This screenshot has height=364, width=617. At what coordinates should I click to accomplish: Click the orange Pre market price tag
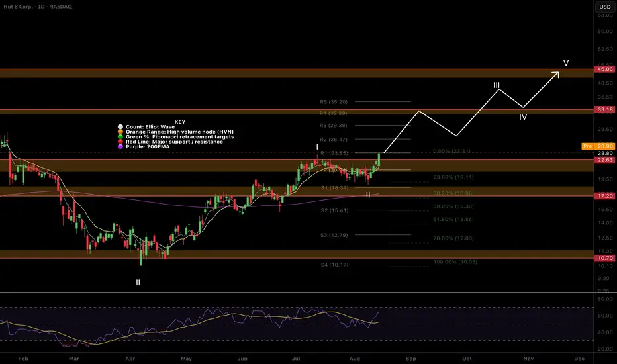(x=604, y=146)
